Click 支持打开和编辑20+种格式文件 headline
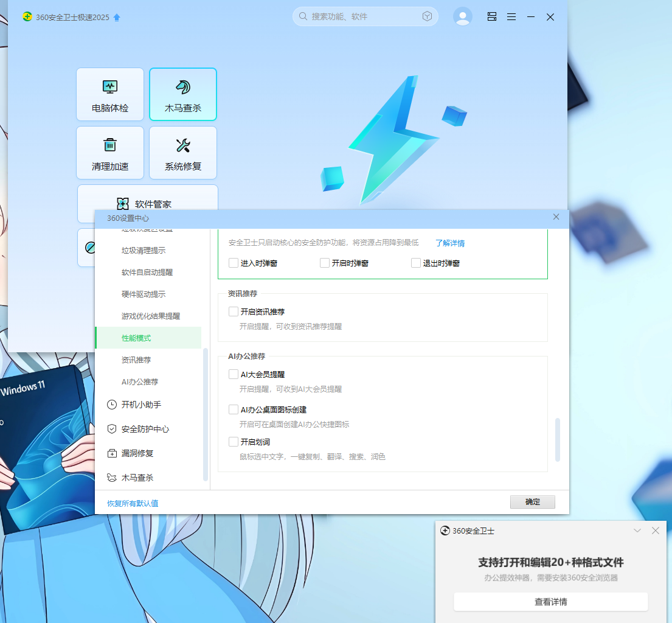Image resolution: width=672 pixels, height=623 pixels. 551,562
